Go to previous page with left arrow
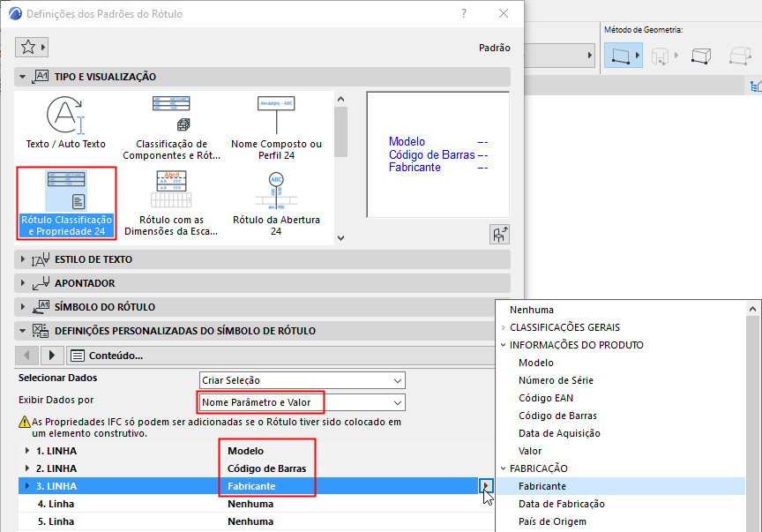Image resolution: width=762 pixels, height=532 pixels. point(26,356)
